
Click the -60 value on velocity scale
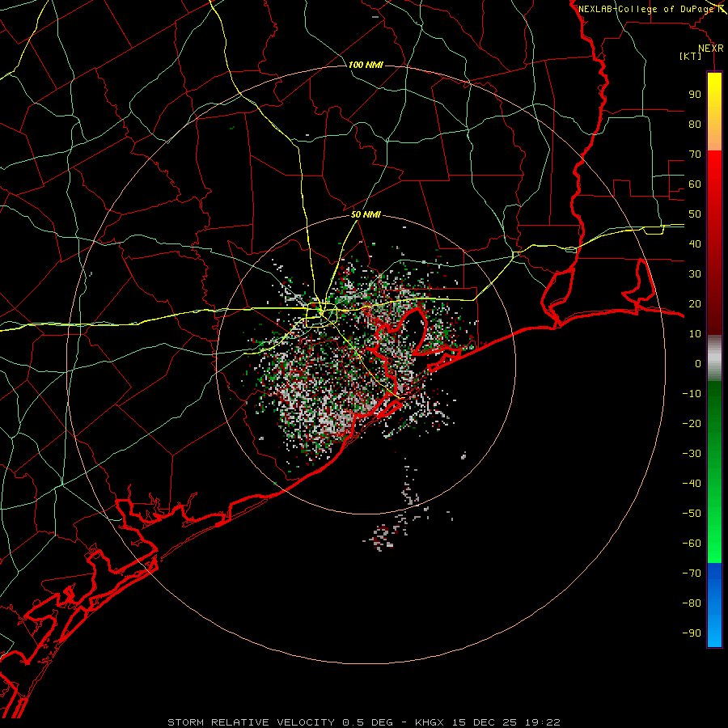click(692, 544)
